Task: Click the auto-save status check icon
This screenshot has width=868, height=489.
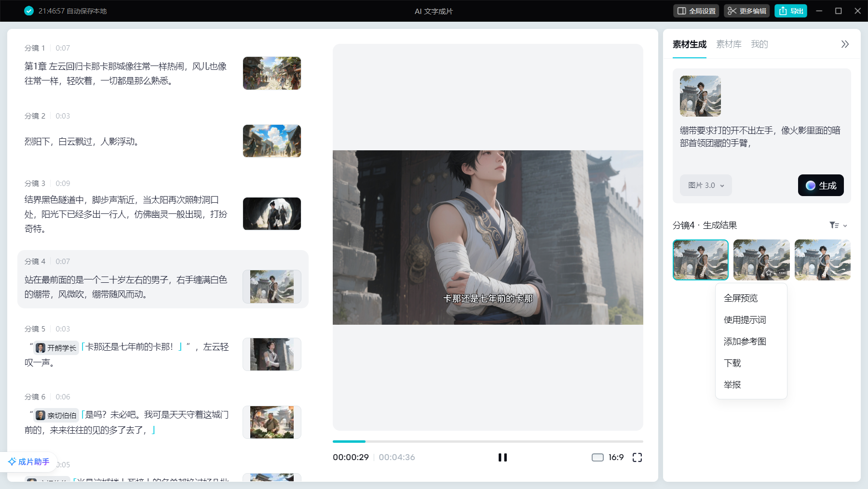Action: (29, 11)
